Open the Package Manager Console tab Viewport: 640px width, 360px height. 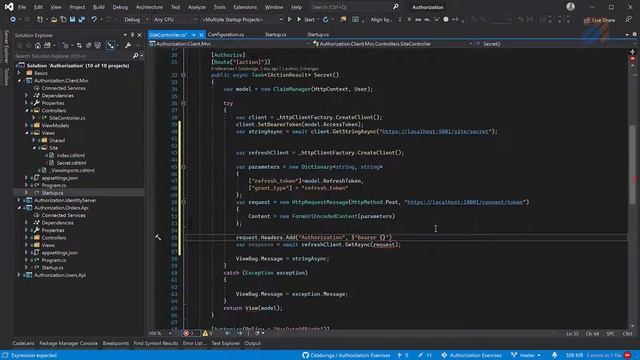(x=69, y=343)
